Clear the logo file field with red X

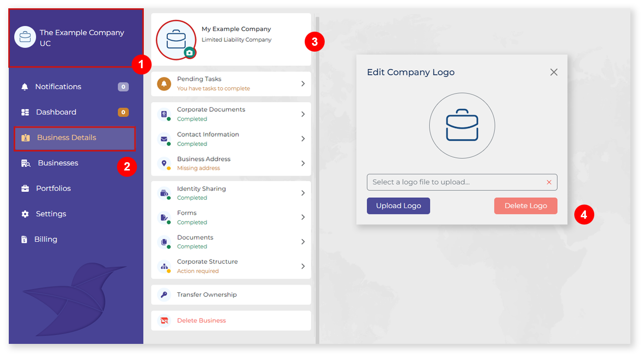549,182
